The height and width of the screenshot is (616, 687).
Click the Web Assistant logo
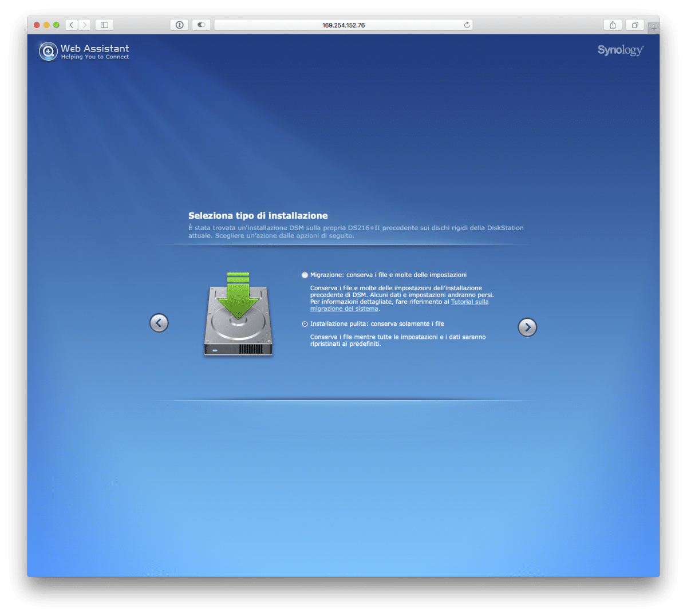[48, 52]
